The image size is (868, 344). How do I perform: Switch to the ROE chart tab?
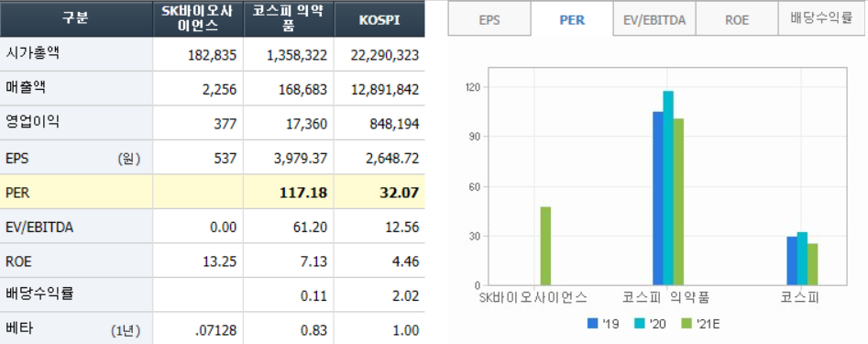(737, 19)
